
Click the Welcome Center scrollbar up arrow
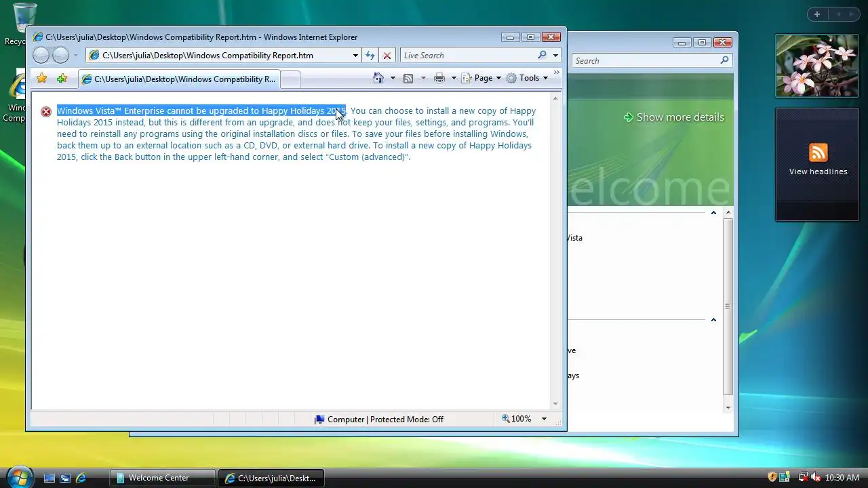tap(729, 212)
